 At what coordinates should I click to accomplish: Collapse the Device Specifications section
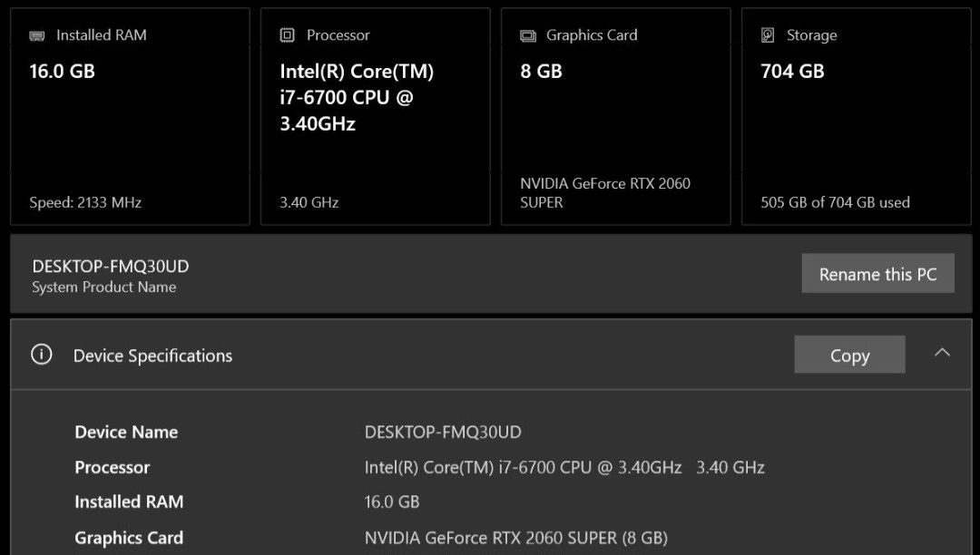(x=943, y=353)
